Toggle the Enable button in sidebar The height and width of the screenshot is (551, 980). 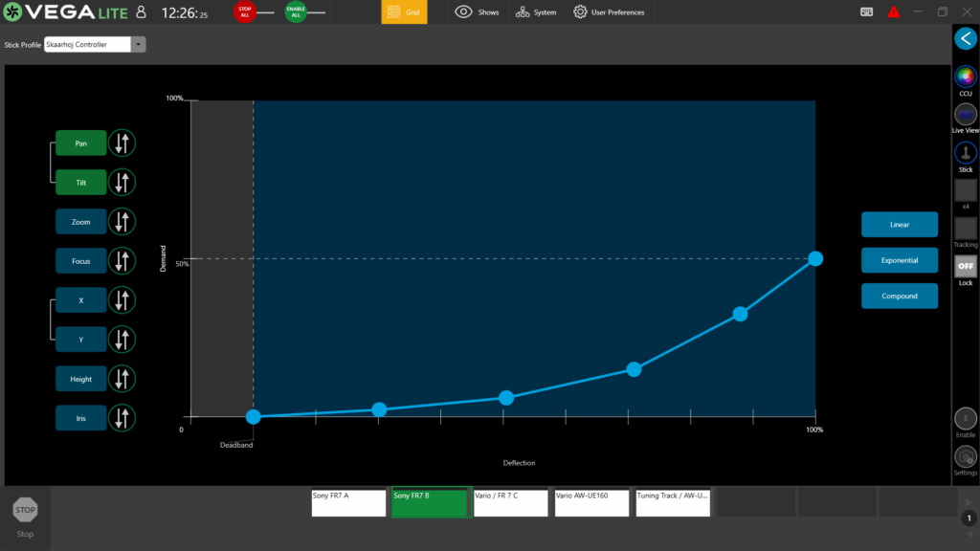966,419
